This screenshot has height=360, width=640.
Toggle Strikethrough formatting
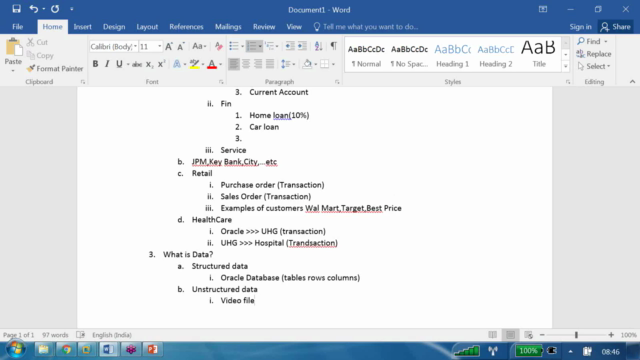tap(137, 64)
